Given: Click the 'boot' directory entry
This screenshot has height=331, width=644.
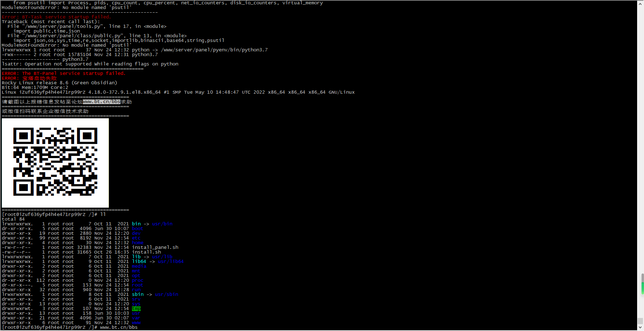Looking at the screenshot, I should pos(137,229).
